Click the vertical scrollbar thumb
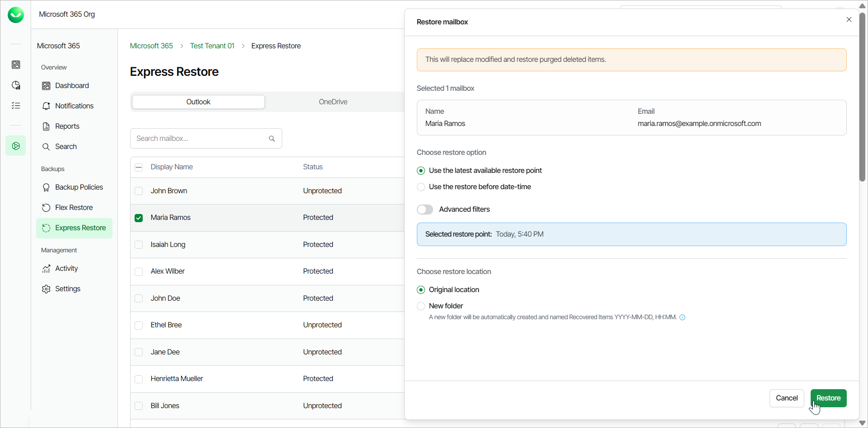Viewport: 868px width, 428px height. (863, 97)
